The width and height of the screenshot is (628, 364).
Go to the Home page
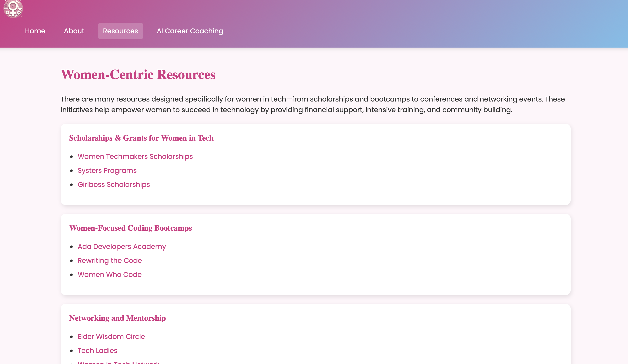click(x=35, y=31)
